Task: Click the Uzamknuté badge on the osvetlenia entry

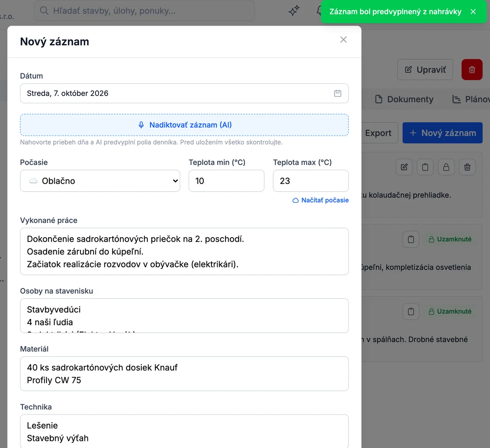Action: click(x=450, y=239)
